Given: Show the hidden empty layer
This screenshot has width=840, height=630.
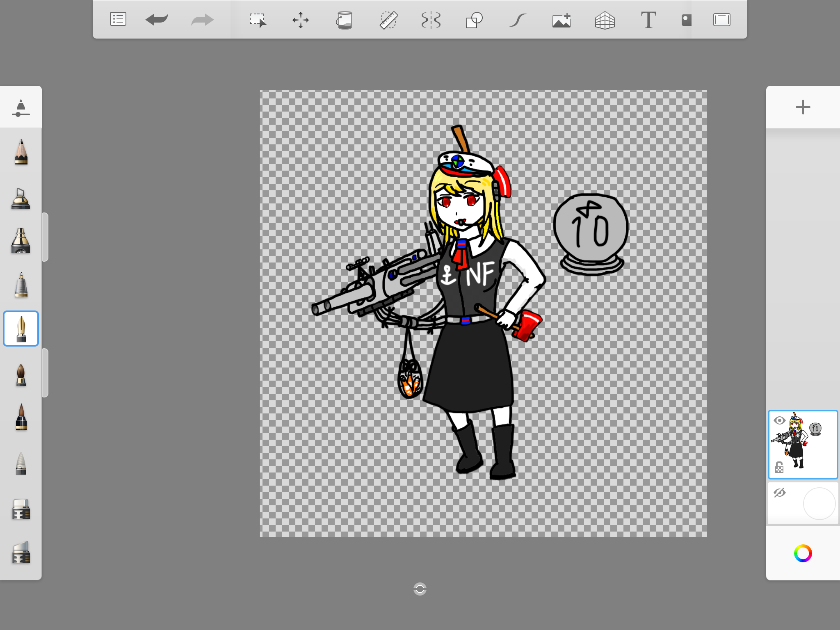Looking at the screenshot, I should pyautogui.click(x=781, y=492).
